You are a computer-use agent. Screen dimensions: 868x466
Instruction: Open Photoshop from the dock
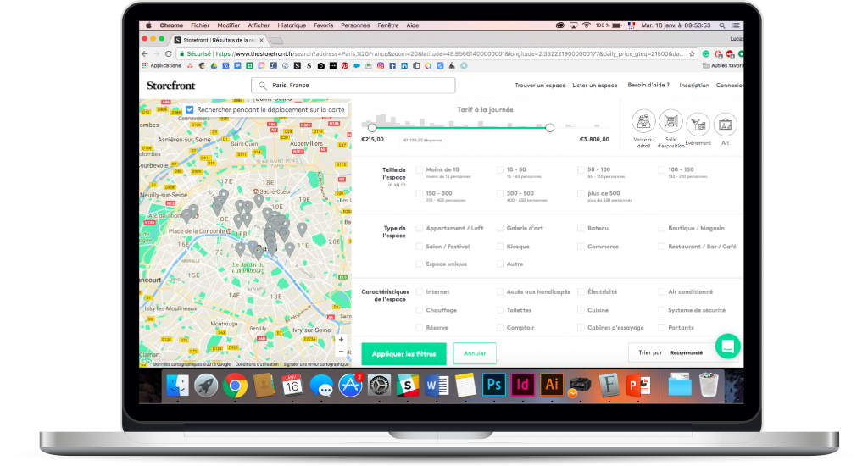494,384
